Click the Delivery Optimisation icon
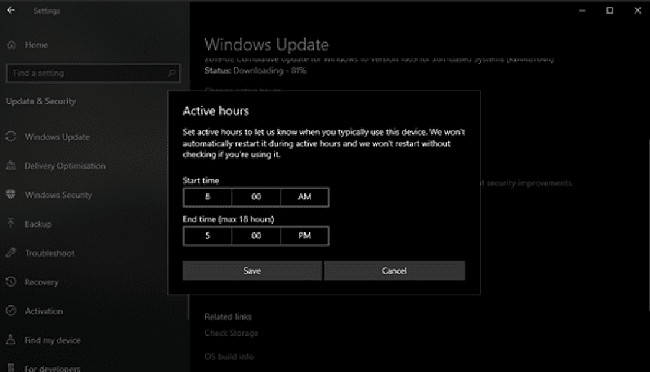Viewport: 650px width, 372px height. (11, 165)
